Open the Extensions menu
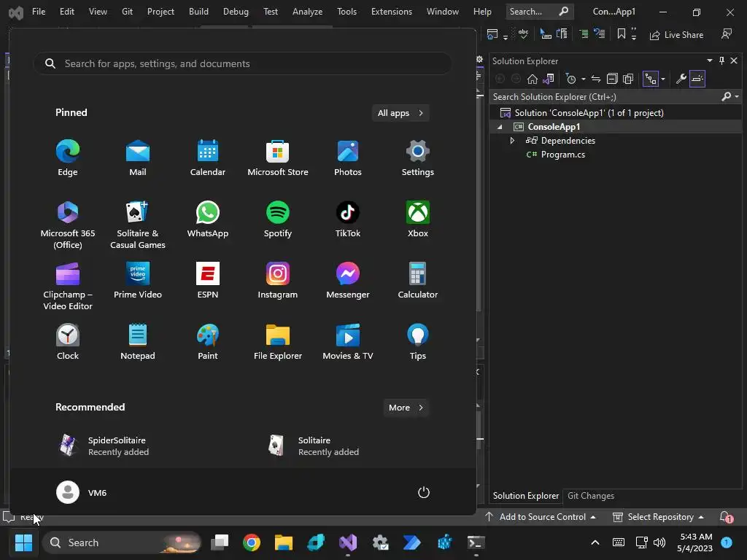This screenshot has width=747, height=560. click(392, 12)
